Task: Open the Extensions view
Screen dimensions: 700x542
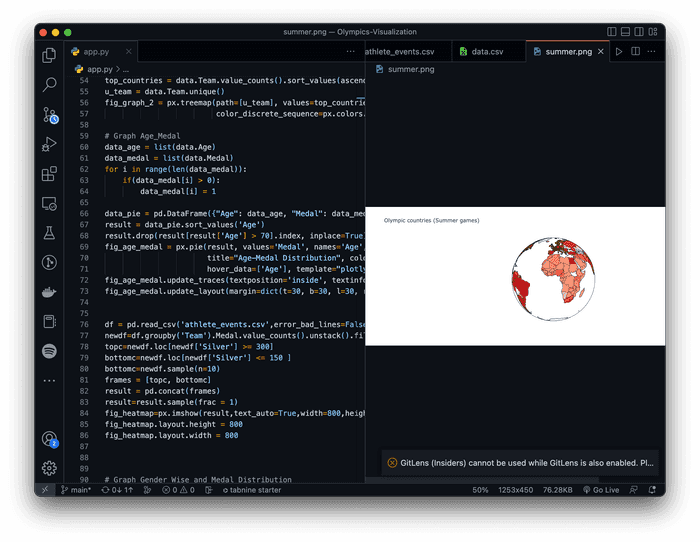Action: tap(49, 174)
